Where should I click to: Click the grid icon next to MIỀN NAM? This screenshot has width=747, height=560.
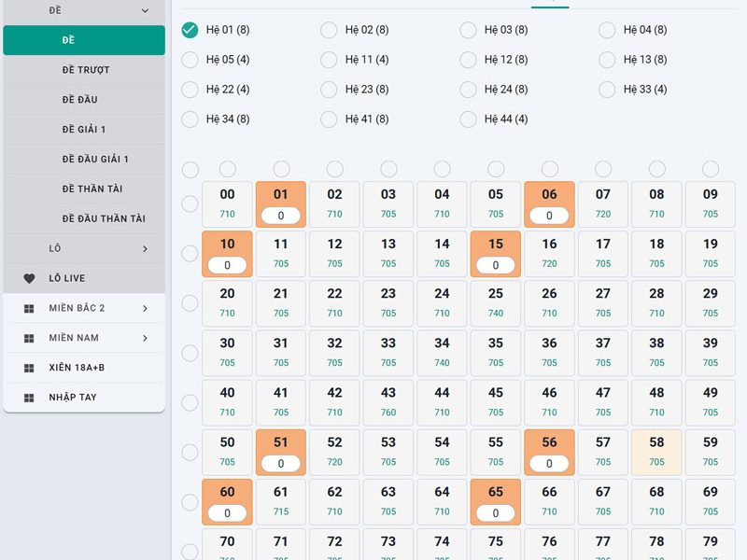coord(29,338)
